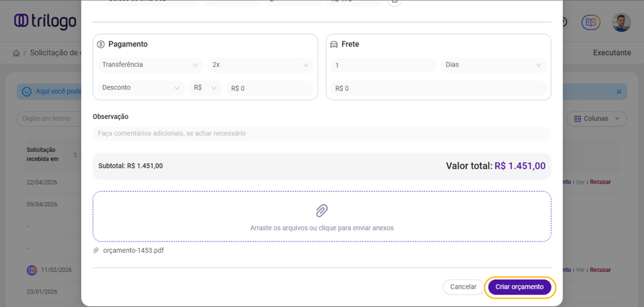The width and height of the screenshot is (644, 307).
Task: Focus the Observação comments field
Action: 321,133
